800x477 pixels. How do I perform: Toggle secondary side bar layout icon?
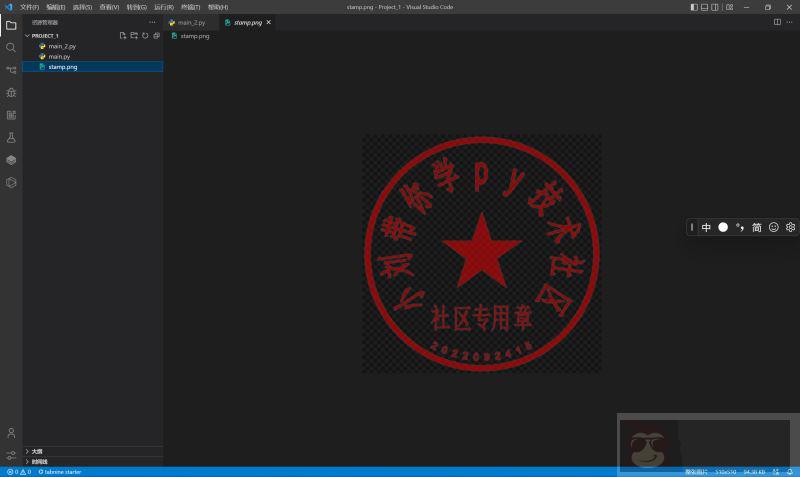[x=715, y=7]
